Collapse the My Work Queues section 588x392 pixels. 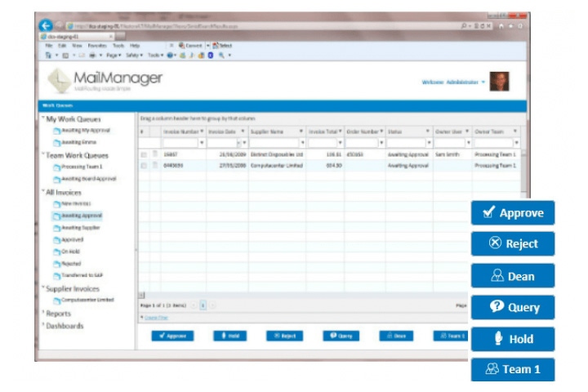pos(42,118)
